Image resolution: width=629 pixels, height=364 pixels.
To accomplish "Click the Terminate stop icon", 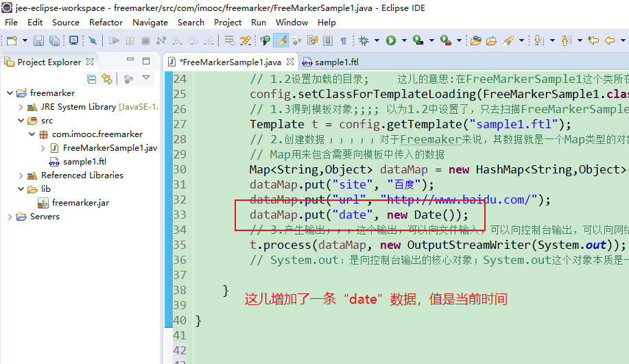I will pyautogui.click(x=145, y=40).
